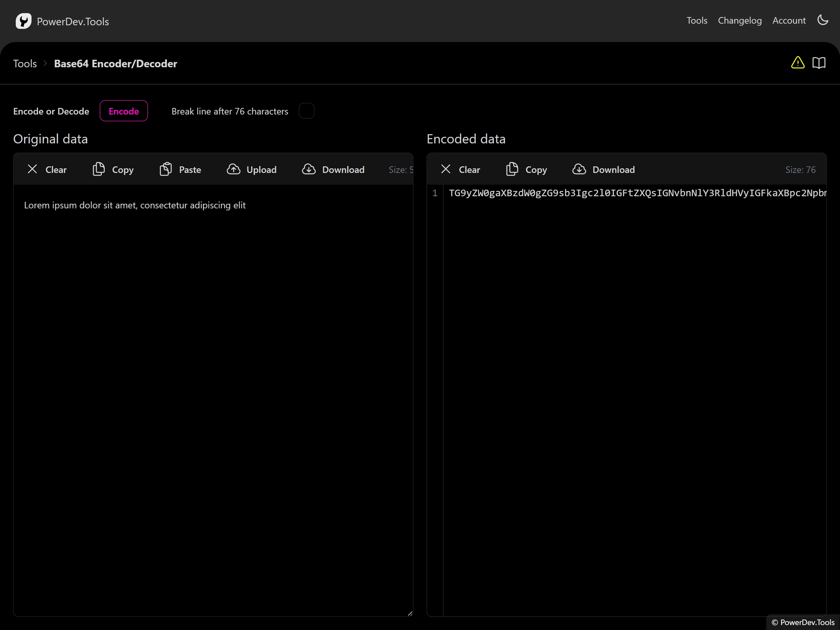Open the documentation book icon
Image resolution: width=840 pixels, height=630 pixels.
coord(819,63)
